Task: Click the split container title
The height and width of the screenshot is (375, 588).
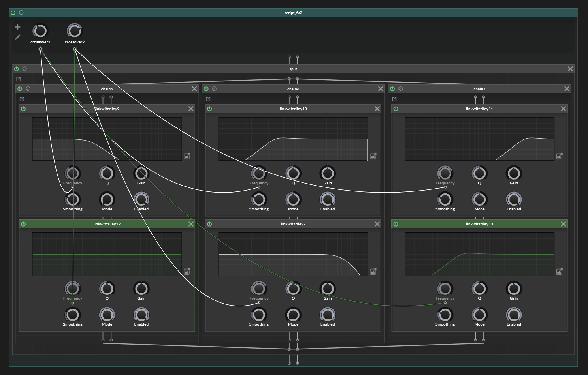Action: coord(293,69)
